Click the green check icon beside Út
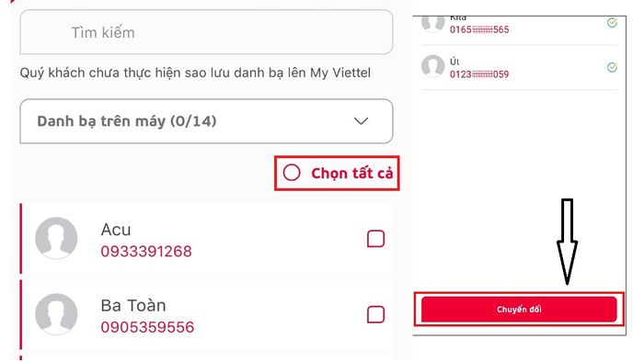 coord(612,67)
